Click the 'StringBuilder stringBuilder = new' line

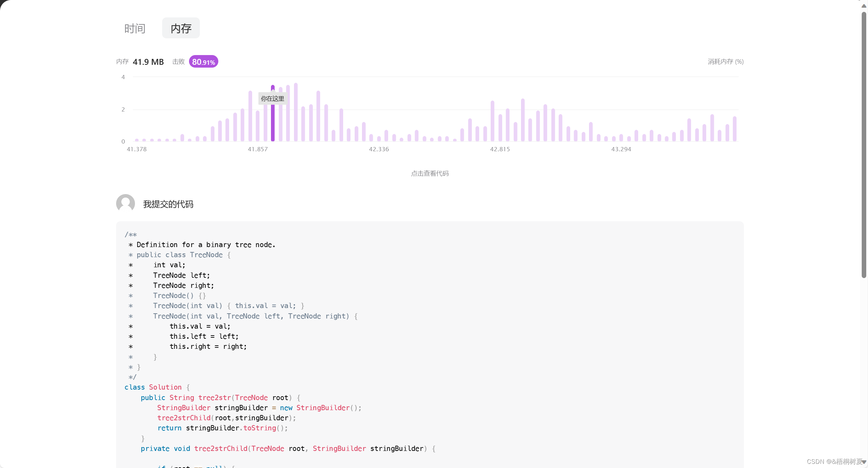[x=259, y=408]
